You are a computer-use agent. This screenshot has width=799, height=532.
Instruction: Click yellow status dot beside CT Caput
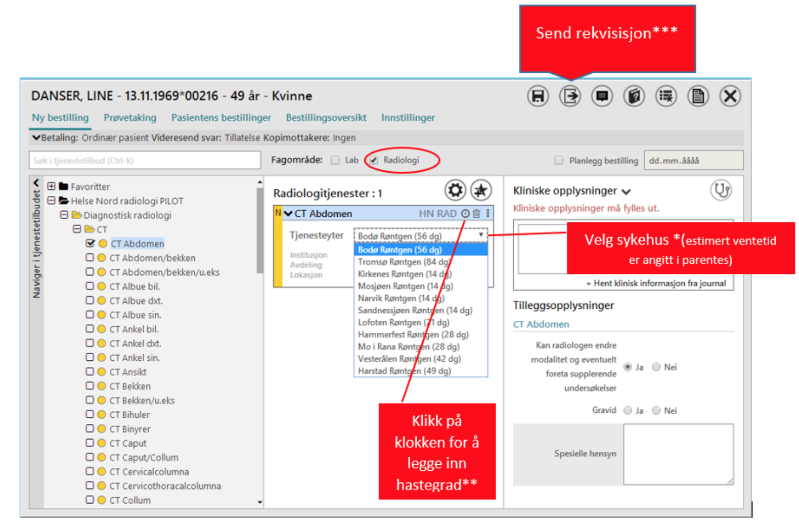tap(102, 443)
